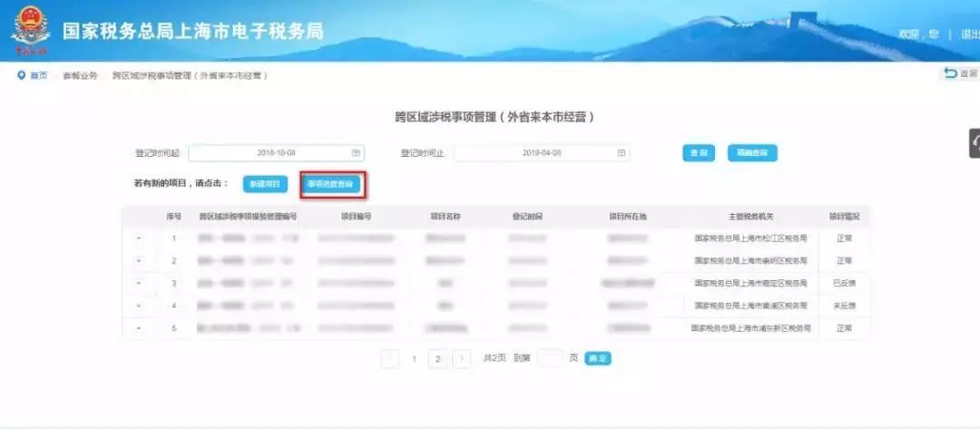Open the end date calendar icon
The image size is (980, 429).
pyautogui.click(x=622, y=153)
